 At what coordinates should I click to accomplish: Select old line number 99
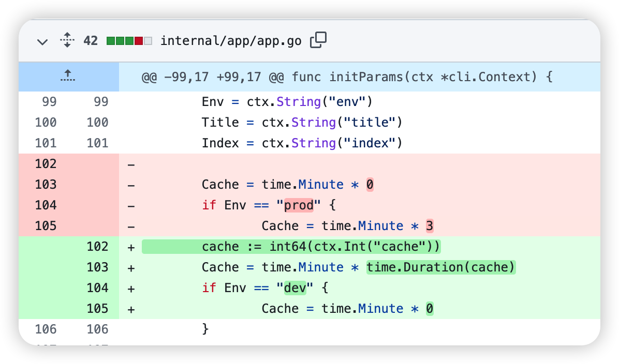[49, 102]
